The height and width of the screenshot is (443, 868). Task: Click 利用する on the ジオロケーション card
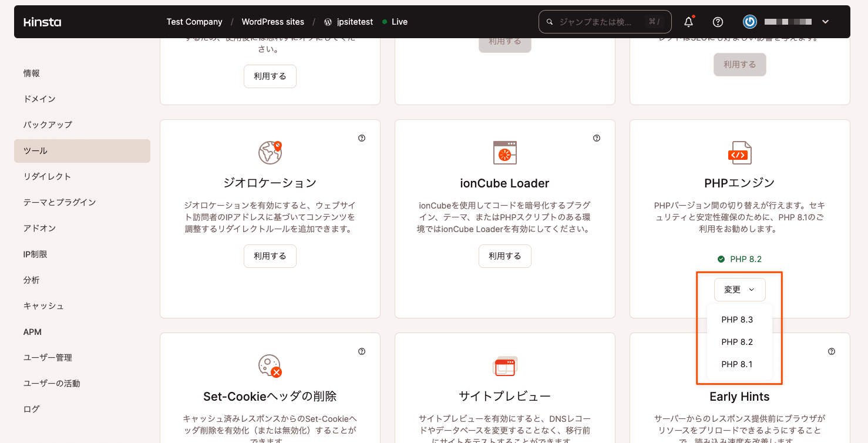click(270, 256)
